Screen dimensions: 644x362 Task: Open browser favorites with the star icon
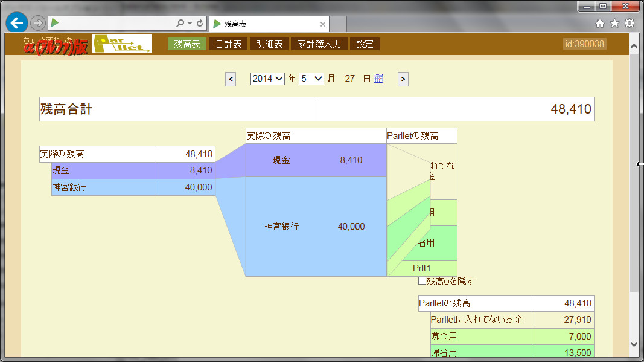click(614, 22)
